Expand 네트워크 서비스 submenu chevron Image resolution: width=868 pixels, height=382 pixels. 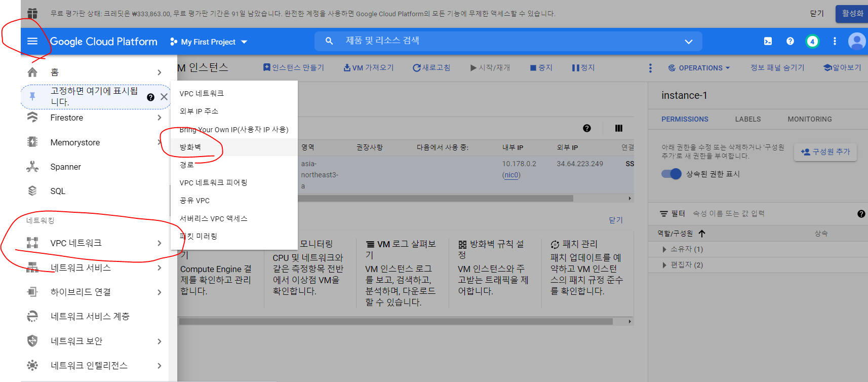160,268
